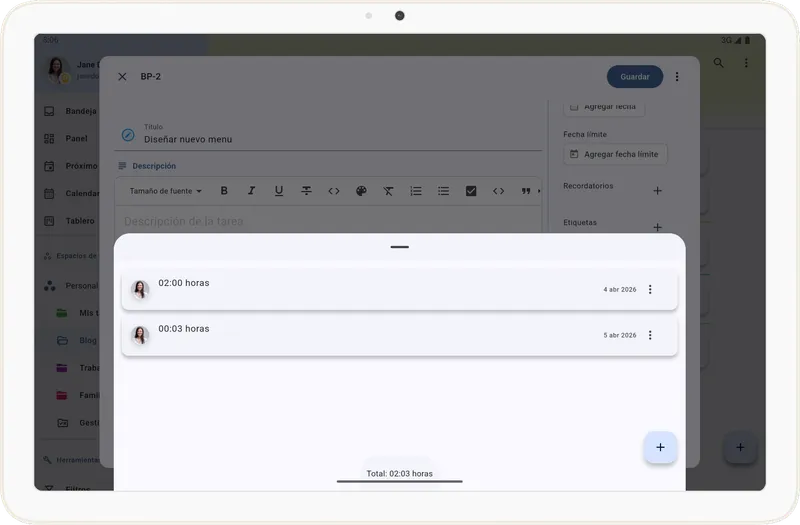Select the 02:00 horas time entry

pyautogui.click(x=399, y=289)
